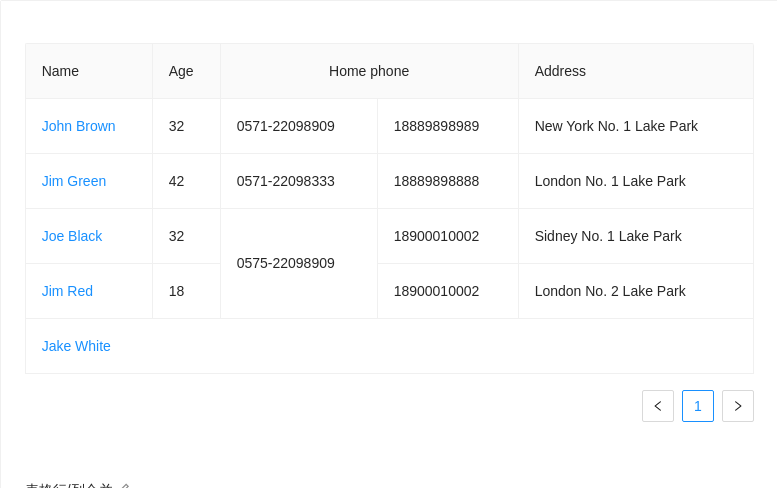Click the previous page arrow
Screen dimensions: 777x488
click(x=658, y=406)
